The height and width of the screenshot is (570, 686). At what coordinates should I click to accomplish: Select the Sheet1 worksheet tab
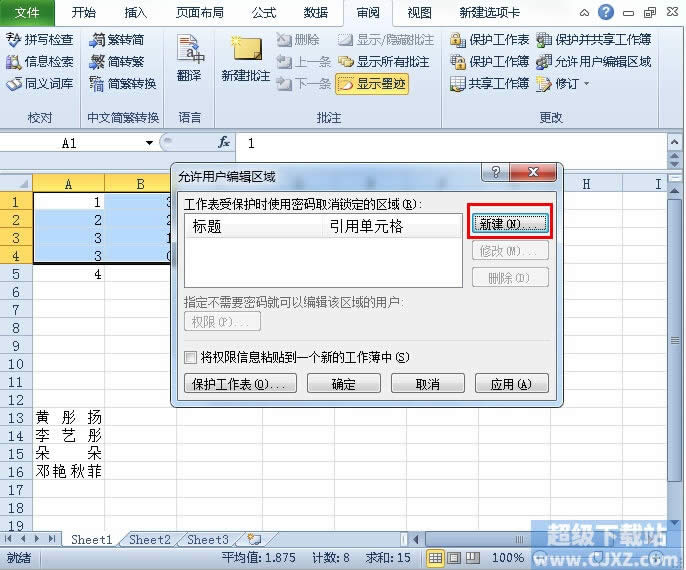(91, 539)
